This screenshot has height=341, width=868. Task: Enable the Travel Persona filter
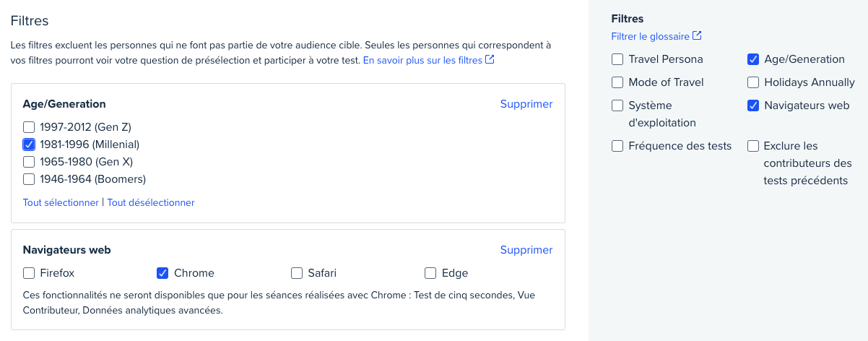point(617,59)
